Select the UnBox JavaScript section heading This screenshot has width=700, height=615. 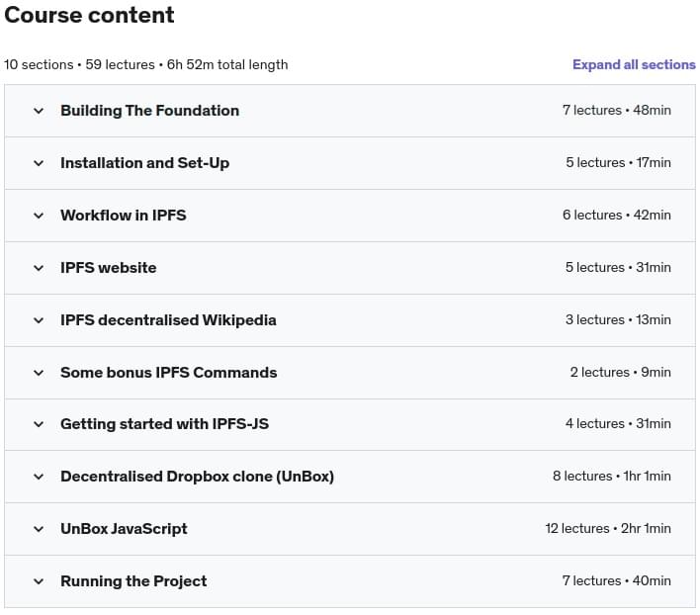pyautogui.click(x=125, y=529)
